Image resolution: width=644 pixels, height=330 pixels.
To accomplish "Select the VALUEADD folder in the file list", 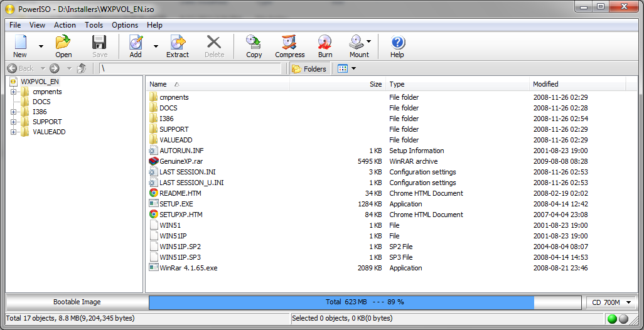I will [176, 140].
